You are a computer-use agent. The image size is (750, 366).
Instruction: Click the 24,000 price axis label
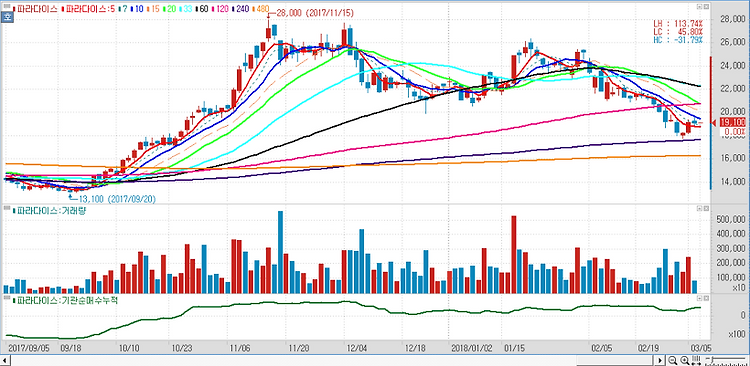[x=732, y=66]
